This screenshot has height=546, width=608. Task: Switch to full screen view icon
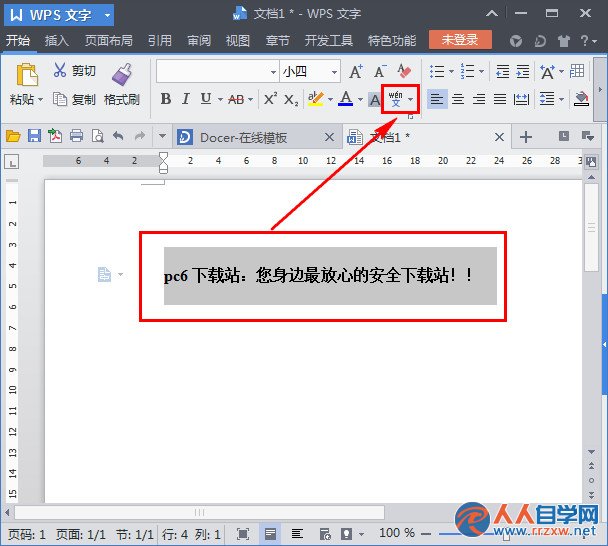[243, 534]
